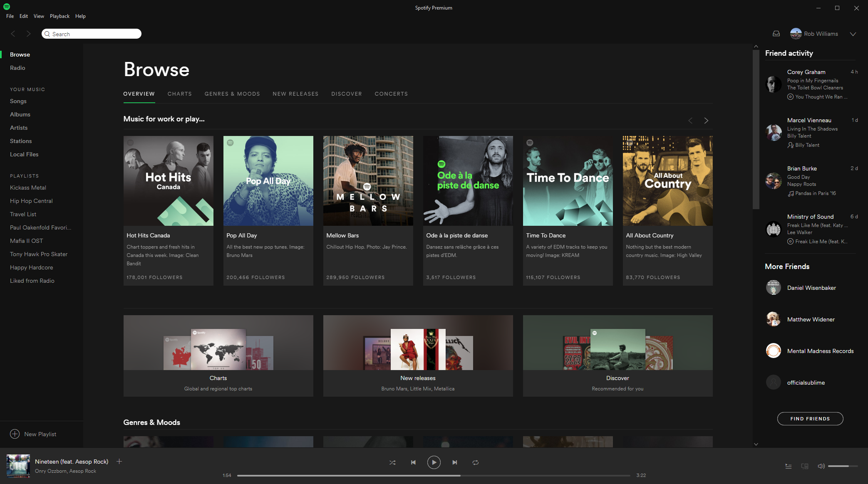Open the Happy Hardcore playlist
The height and width of the screenshot is (484, 868).
31,267
